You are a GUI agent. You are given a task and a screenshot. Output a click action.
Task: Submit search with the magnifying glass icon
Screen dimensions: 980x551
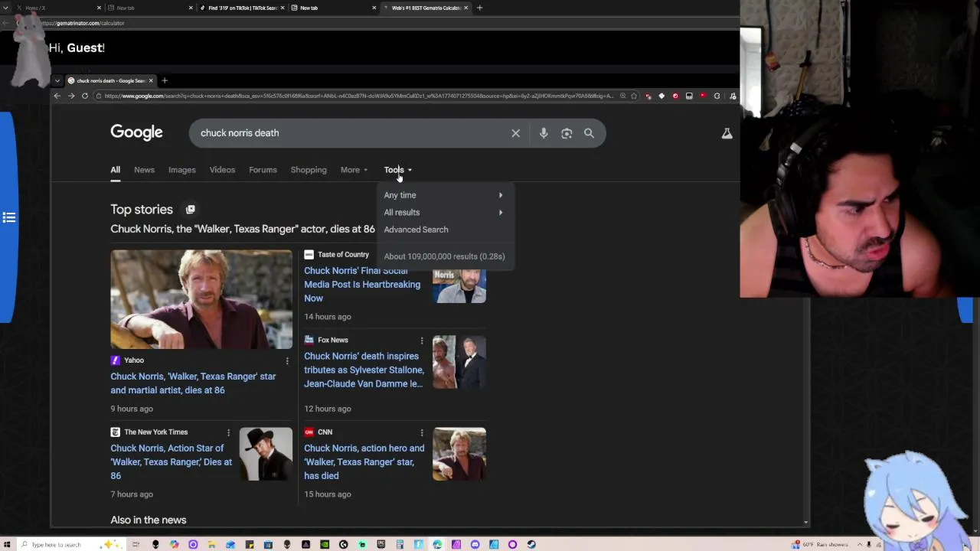click(589, 133)
